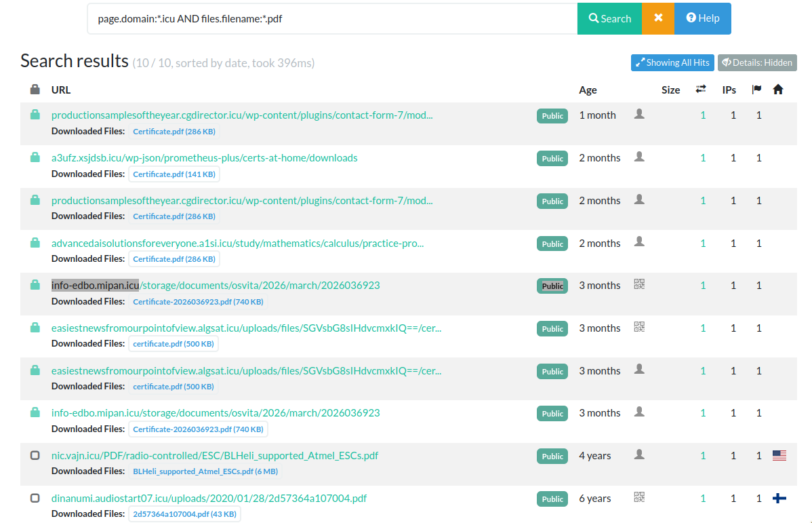Screen dimensions: 812x523
Task: Click the Public badge in nic.vajn.icu row
Action: 552,456
